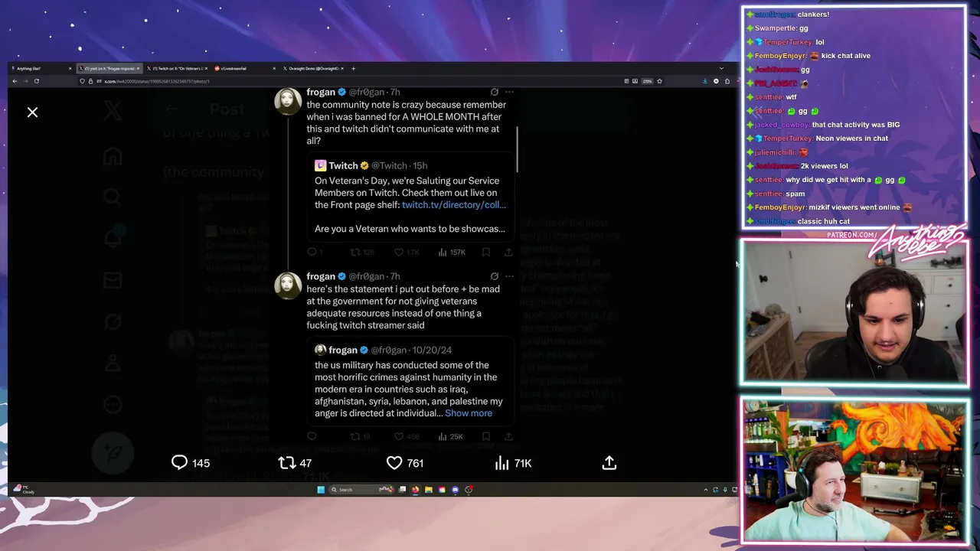Bookmark this page with the star icon

[659, 81]
